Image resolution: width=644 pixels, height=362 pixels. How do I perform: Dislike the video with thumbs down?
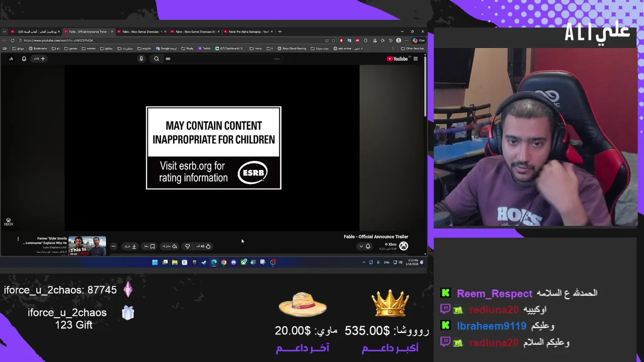click(x=187, y=246)
